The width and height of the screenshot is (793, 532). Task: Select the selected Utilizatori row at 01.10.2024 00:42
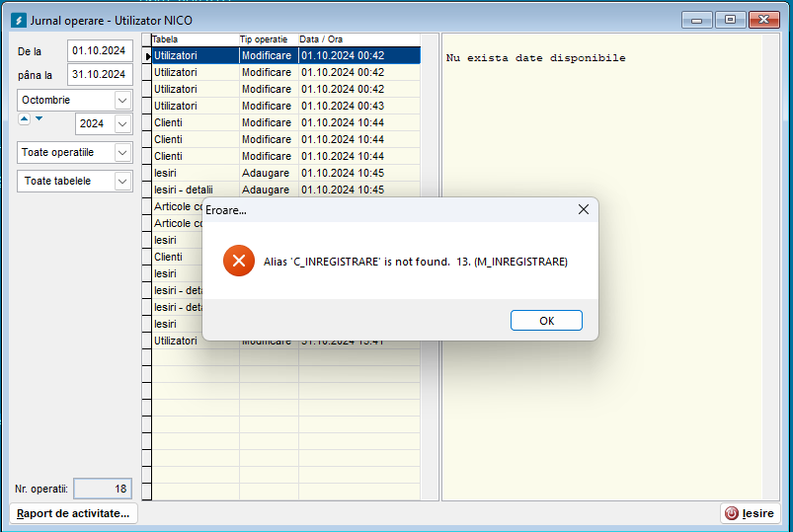coord(286,55)
